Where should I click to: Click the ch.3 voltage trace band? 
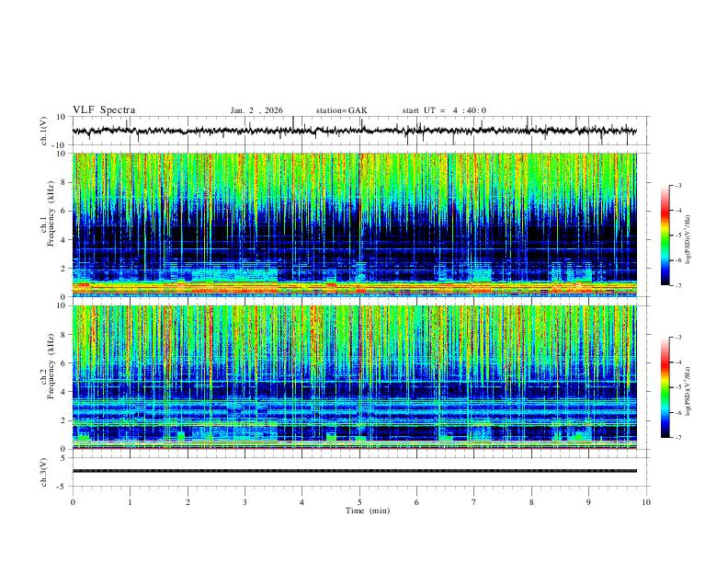(x=355, y=471)
